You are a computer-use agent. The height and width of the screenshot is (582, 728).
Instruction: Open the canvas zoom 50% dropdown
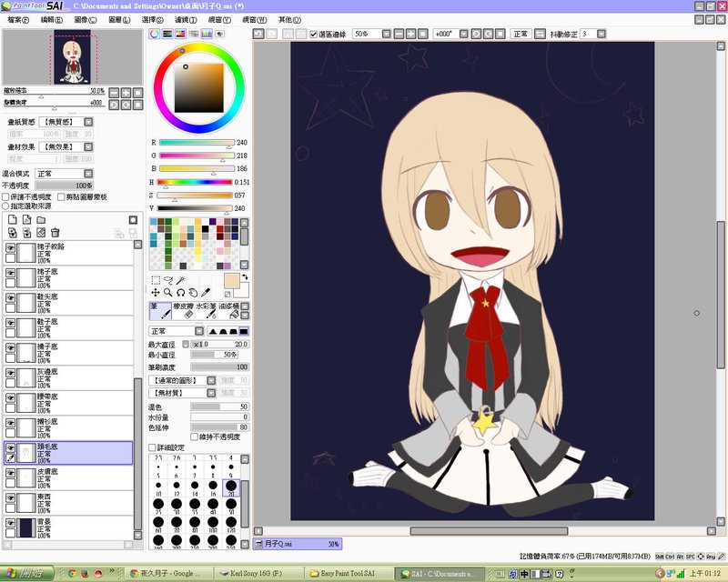click(x=386, y=34)
